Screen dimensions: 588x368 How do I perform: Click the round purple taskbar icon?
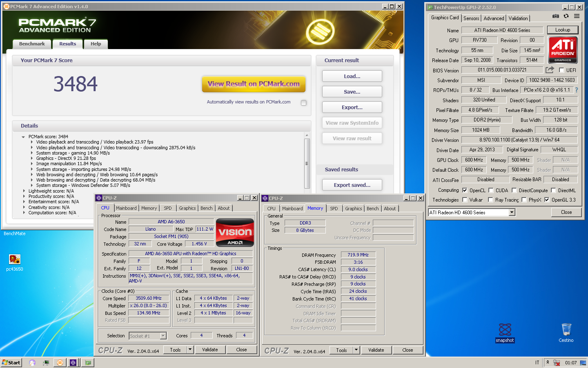[32, 362]
